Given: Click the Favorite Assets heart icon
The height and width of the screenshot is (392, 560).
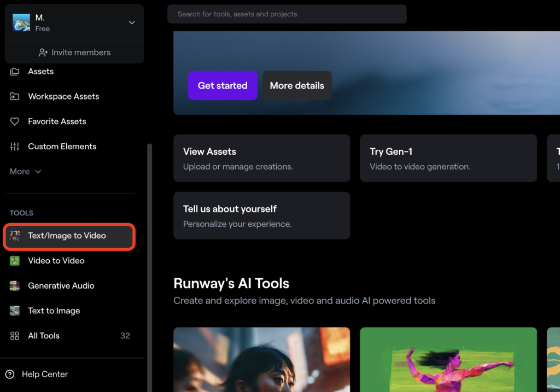Looking at the screenshot, I should (x=15, y=121).
